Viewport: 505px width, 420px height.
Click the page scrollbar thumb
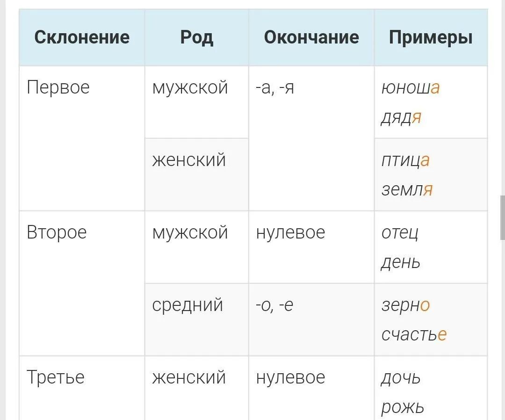point(502,217)
